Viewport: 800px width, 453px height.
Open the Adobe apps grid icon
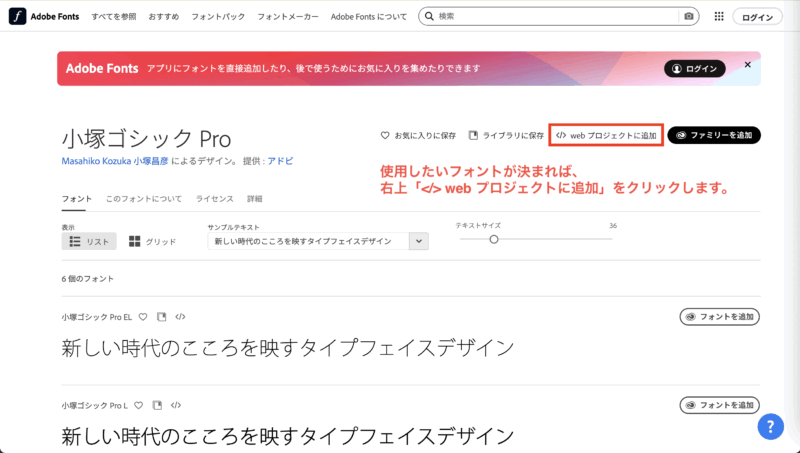pos(719,16)
